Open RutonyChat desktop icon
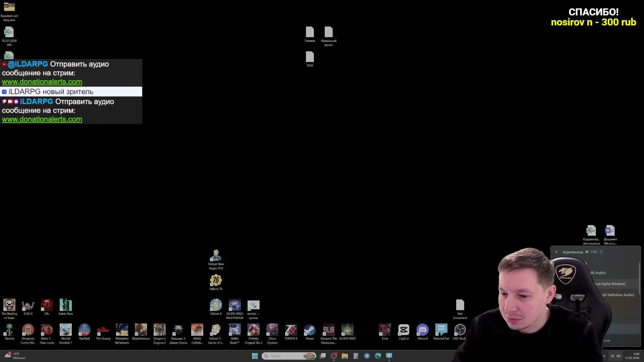The height and width of the screenshot is (362, 644). point(441,330)
